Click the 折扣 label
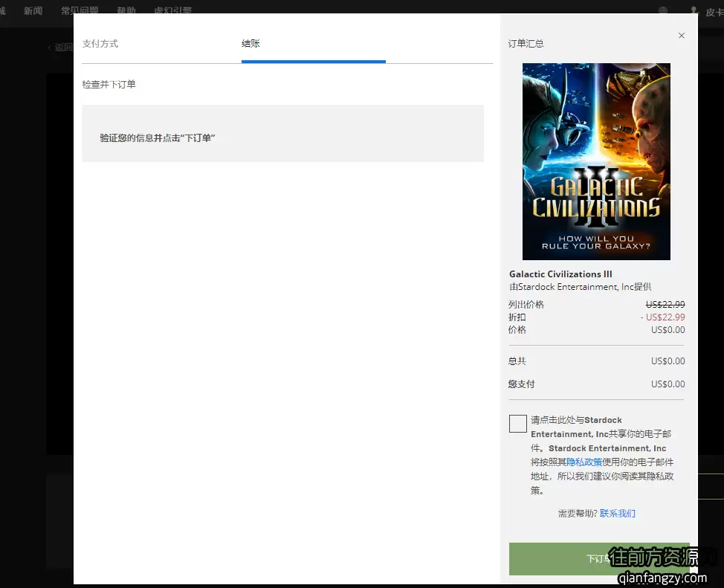The width and height of the screenshot is (724, 588). [x=517, y=317]
